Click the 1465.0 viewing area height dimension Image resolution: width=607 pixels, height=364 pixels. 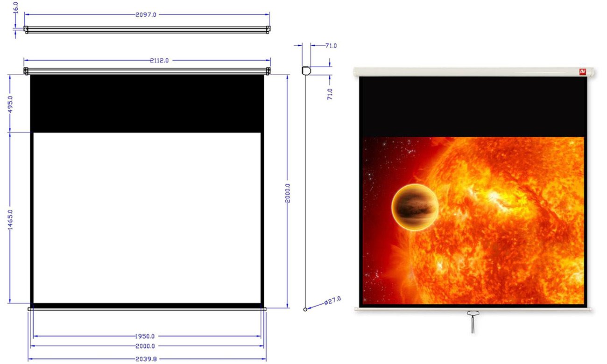click(10, 219)
